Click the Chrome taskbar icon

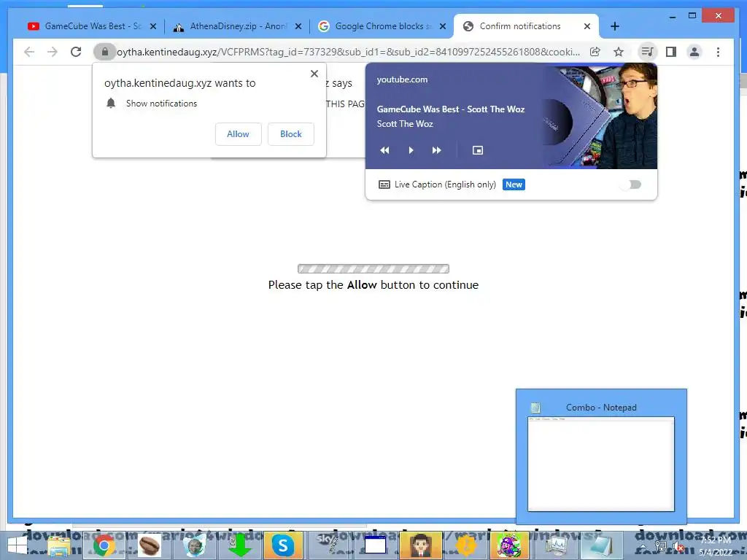click(104, 545)
